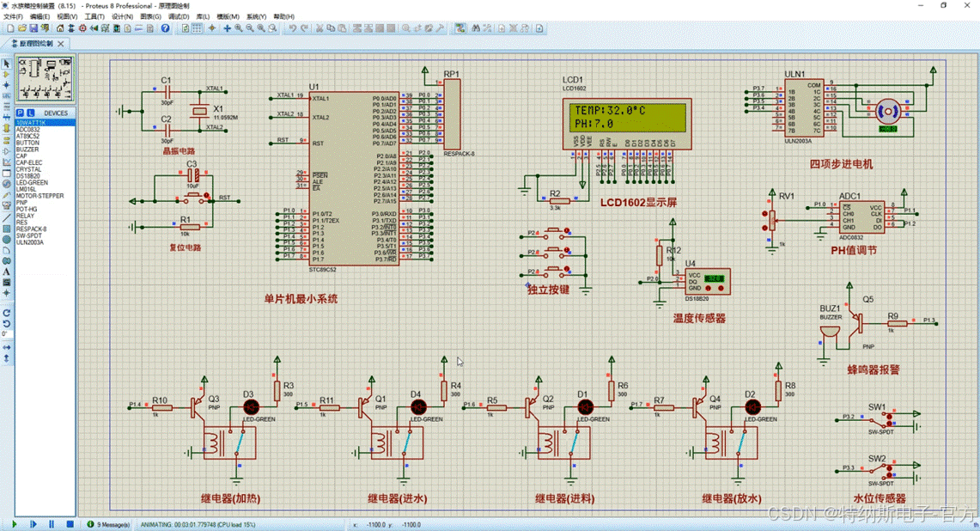Click the Save Project floppy icon
The width and height of the screenshot is (980, 531).
pyautogui.click(x=33, y=28)
